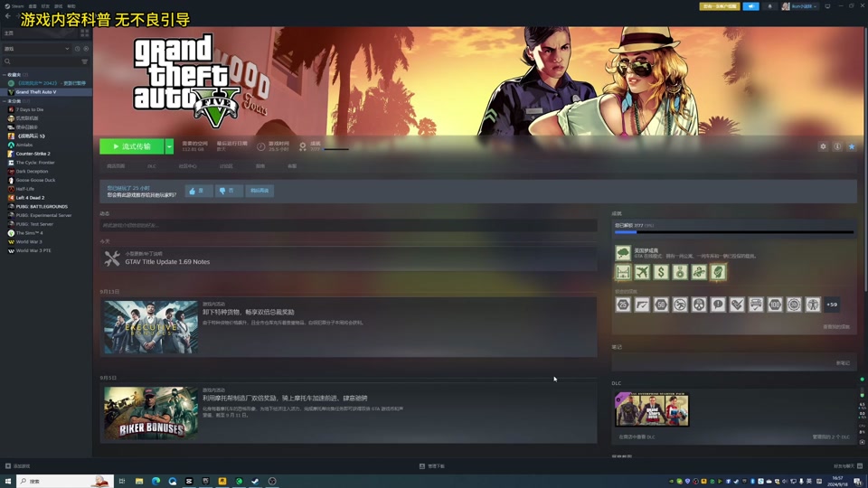
Task: Click the ready-to-play filter icon in the sidebar
Action: point(86,49)
